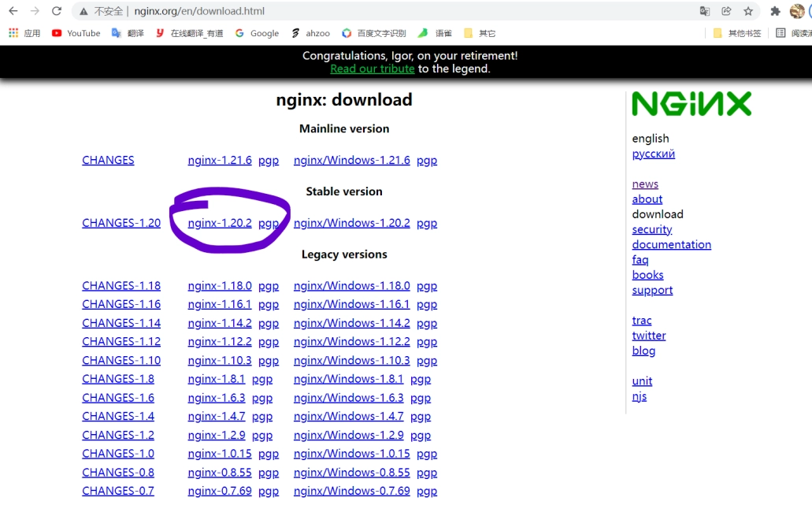The height and width of the screenshot is (505, 812).
Task: Click the browser back arrow
Action: [x=13, y=11]
